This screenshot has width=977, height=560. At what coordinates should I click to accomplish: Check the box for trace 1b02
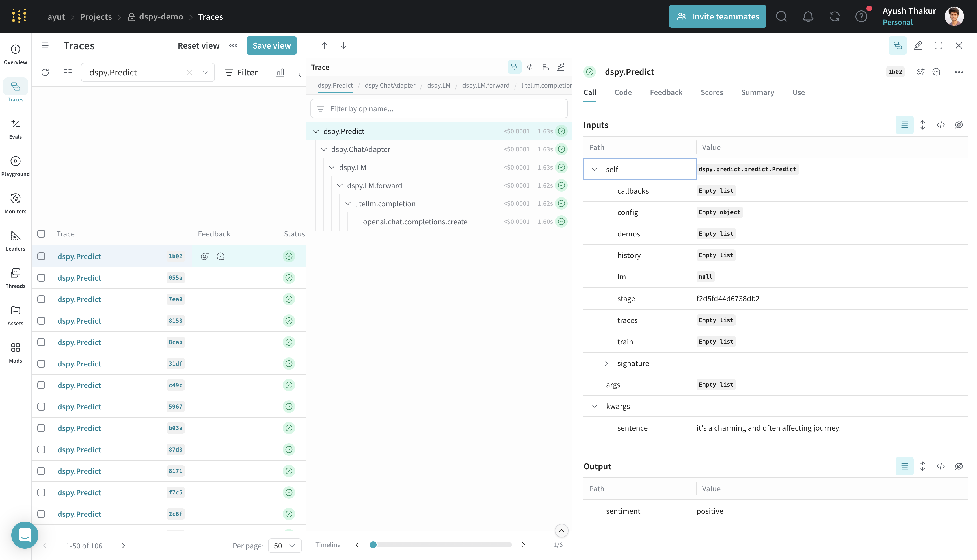point(41,256)
